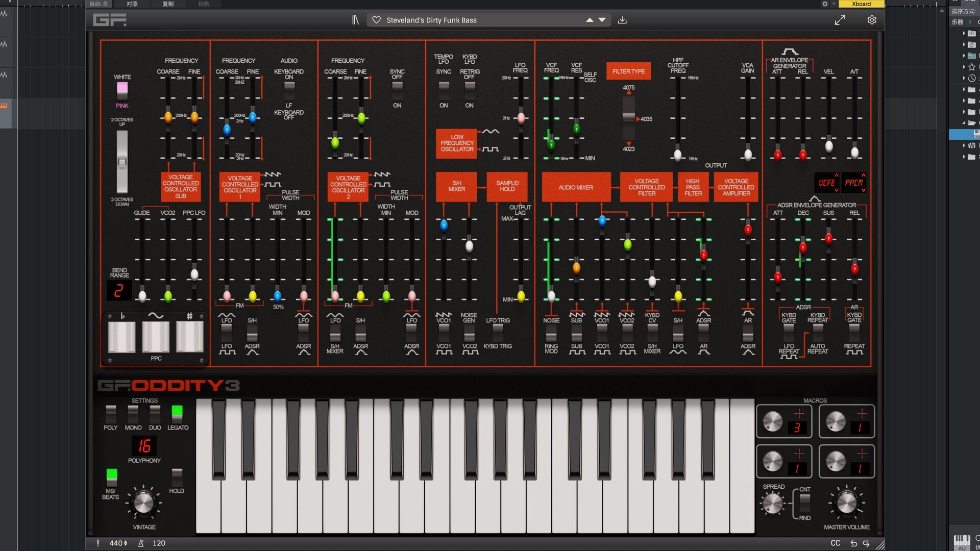Screen dimensions: 980x551
Task: Open the dropdown arrow next to Xboard
Action: coord(835,4)
